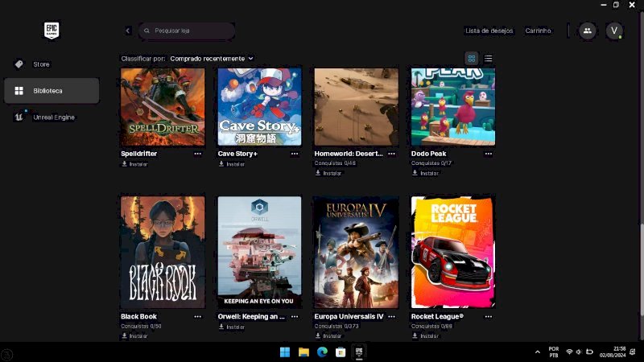Screen dimensions: 644x362
Task: Click the Store tag icon in sidebar
Action: click(x=19, y=64)
